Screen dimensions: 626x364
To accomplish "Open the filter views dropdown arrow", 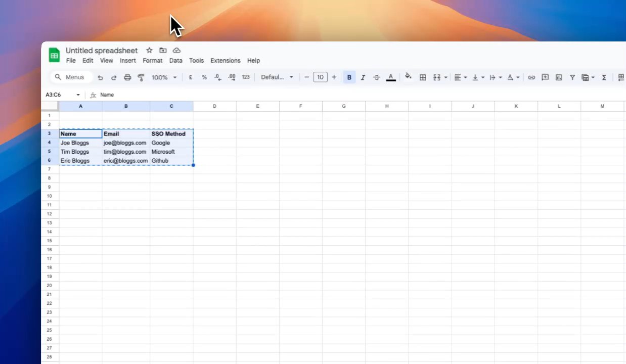I will (593, 77).
